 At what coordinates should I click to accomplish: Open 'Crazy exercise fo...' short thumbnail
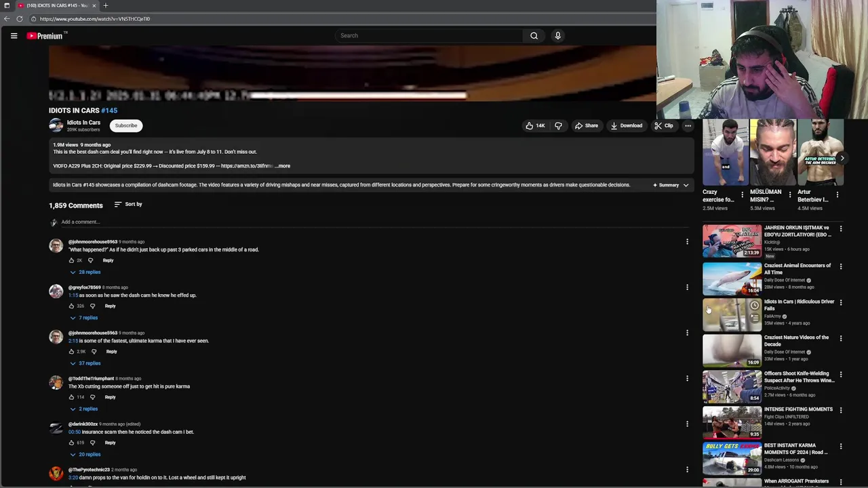click(x=726, y=152)
